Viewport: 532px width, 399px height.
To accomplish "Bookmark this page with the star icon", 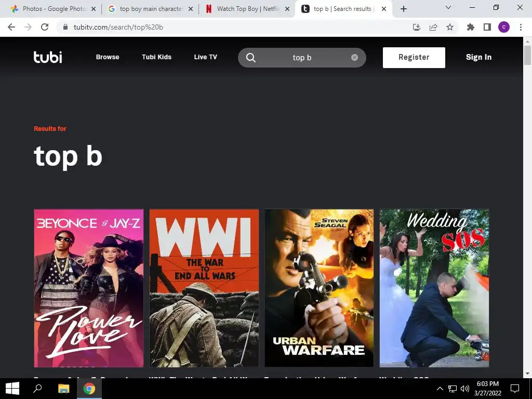I will (450, 27).
